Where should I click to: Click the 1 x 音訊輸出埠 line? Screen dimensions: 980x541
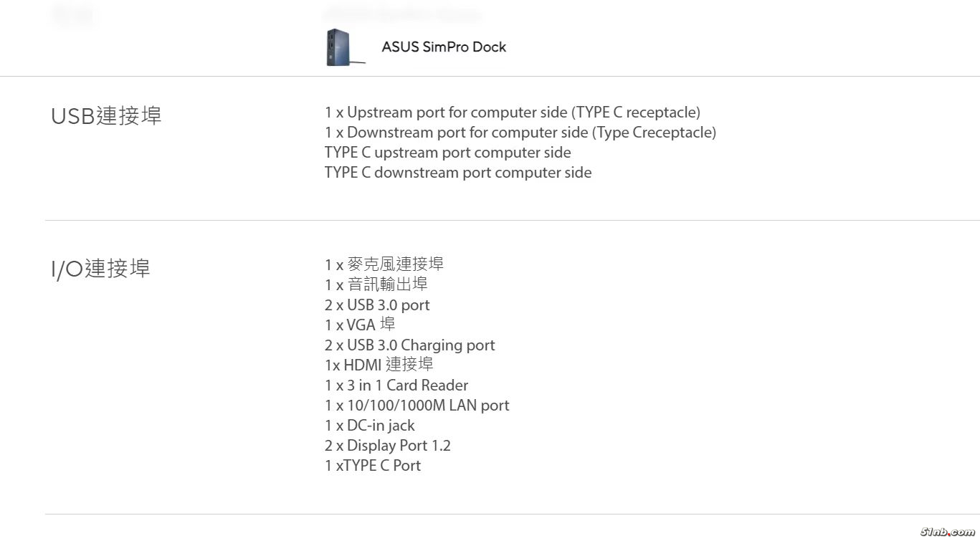tap(376, 284)
